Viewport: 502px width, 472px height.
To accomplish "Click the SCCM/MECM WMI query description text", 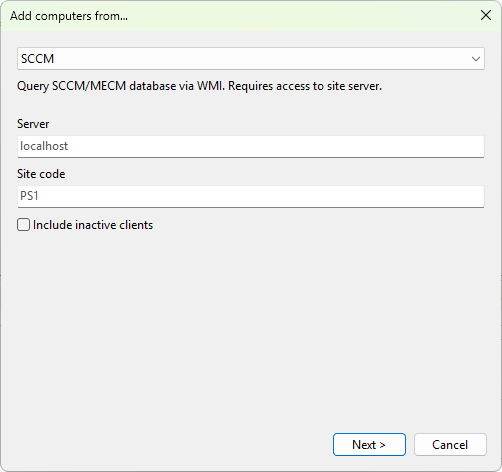I will (199, 86).
